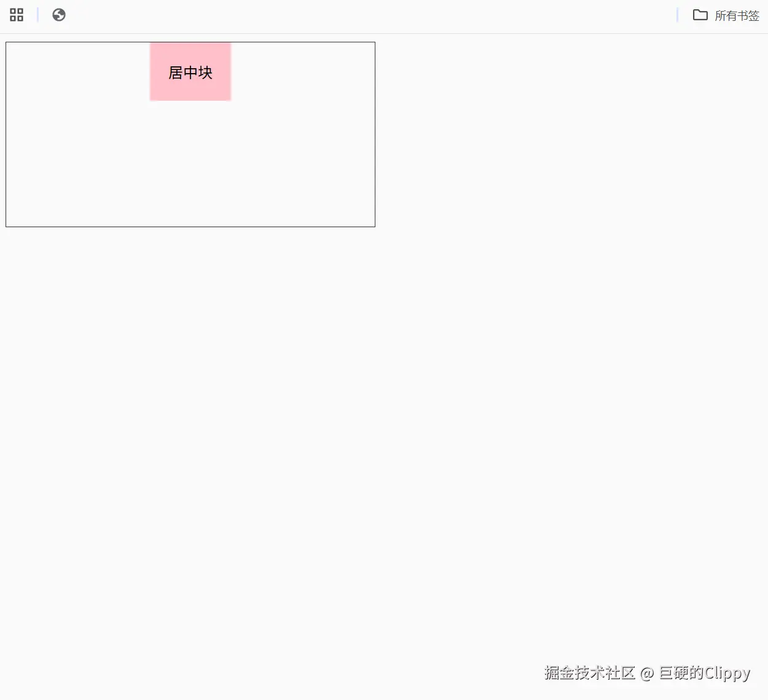Open the globe-icon site shortcut

(59, 15)
